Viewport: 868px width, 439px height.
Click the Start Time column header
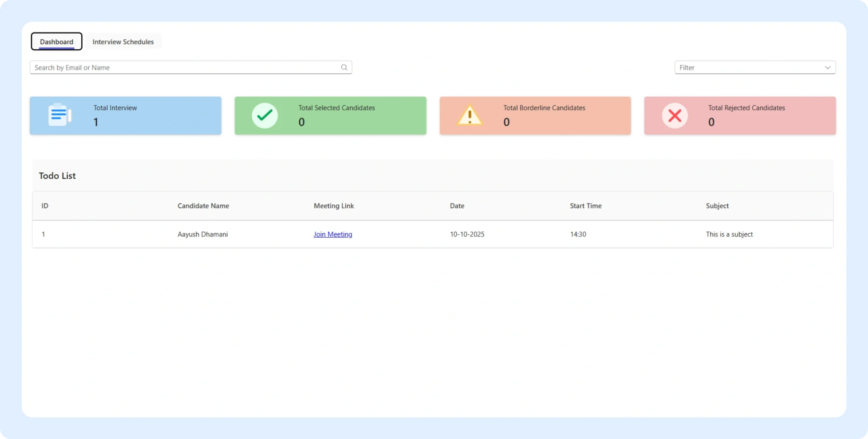point(585,205)
